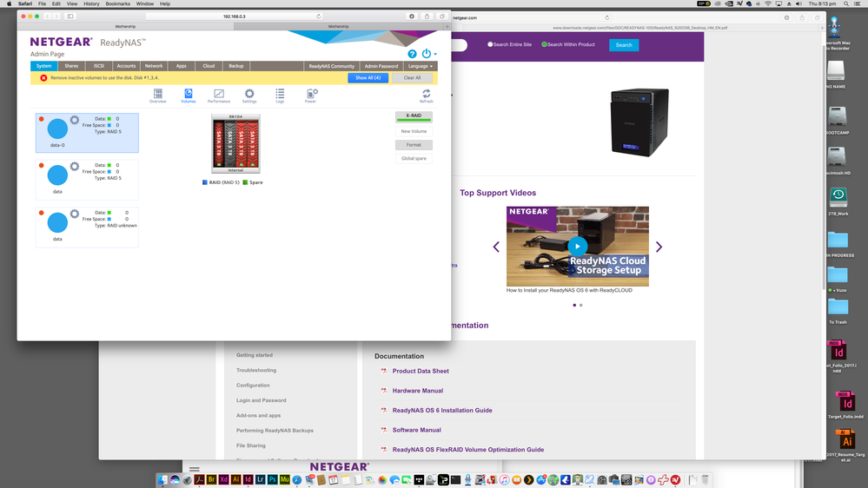Play the ReadyNAS Cloud Storage Setup video
This screenshot has width=868, height=488.
pos(578,247)
